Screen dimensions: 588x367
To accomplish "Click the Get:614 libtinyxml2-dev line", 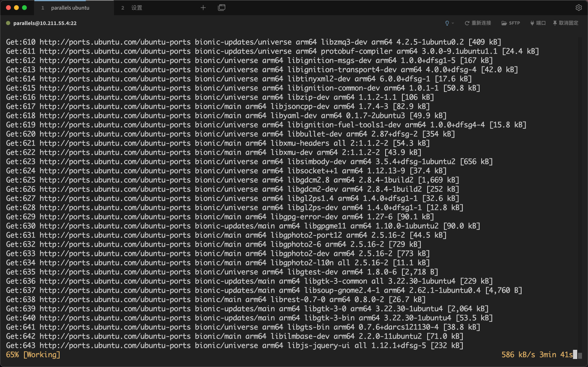I will (x=239, y=79).
